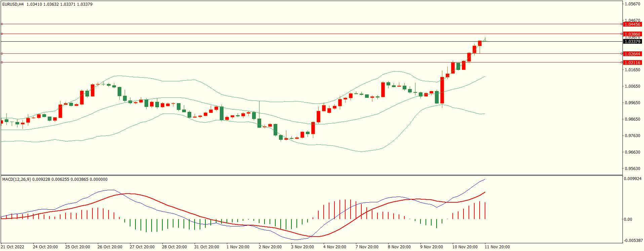Click the -0.005387 MACD scale value
This screenshot has height=251, width=644.
tap(633, 241)
